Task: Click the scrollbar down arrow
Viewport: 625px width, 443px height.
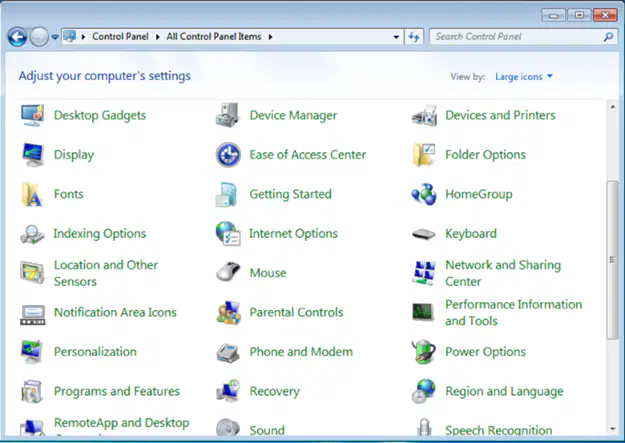Action: (613, 429)
